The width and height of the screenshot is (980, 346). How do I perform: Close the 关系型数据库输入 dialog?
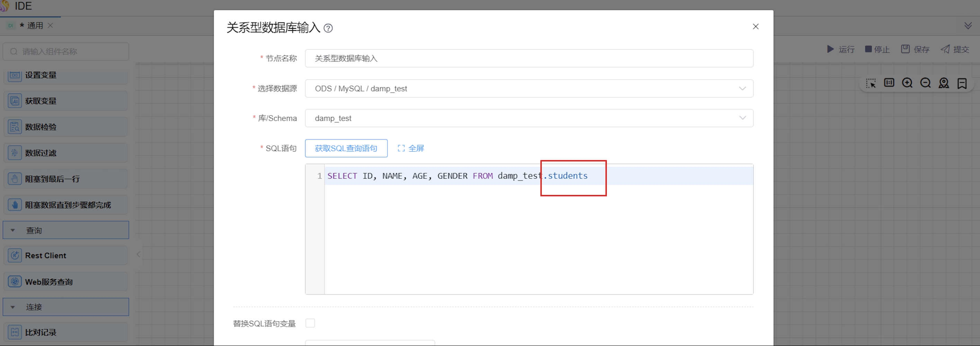[x=756, y=27]
